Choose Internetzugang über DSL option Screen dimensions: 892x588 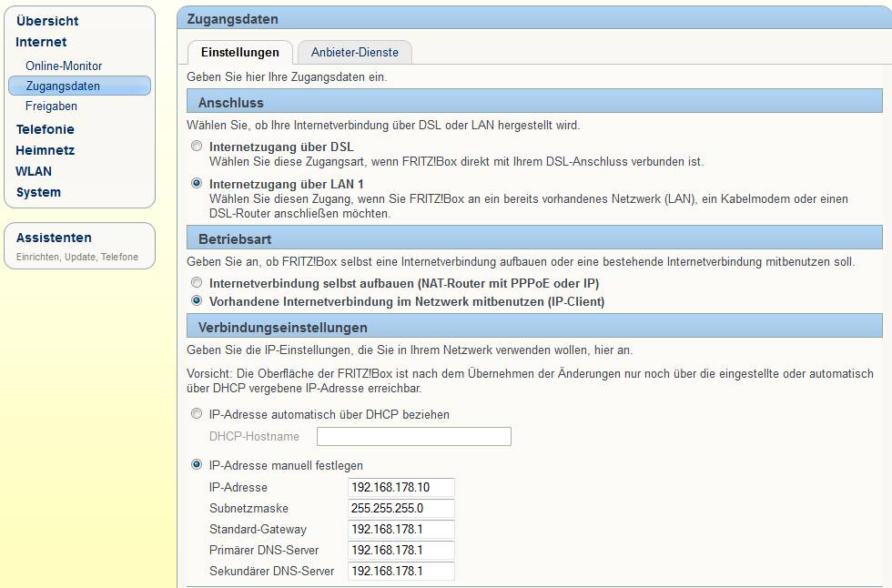(x=197, y=147)
